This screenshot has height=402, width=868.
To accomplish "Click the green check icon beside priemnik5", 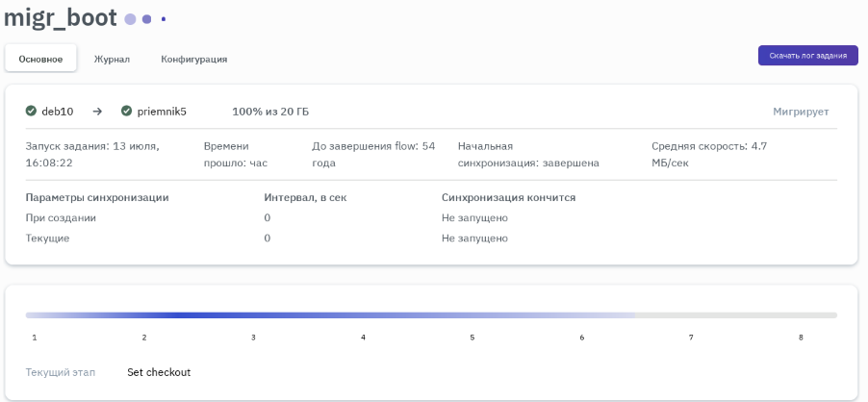I will [x=127, y=112].
